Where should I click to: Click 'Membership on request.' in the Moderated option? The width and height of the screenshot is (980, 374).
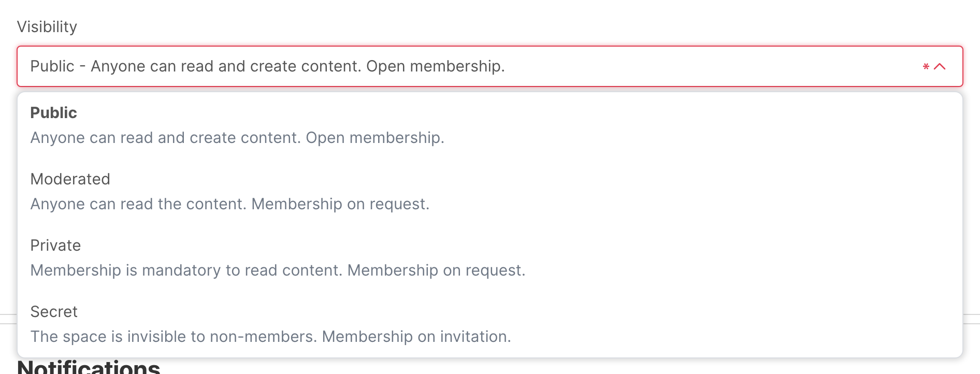click(x=340, y=204)
